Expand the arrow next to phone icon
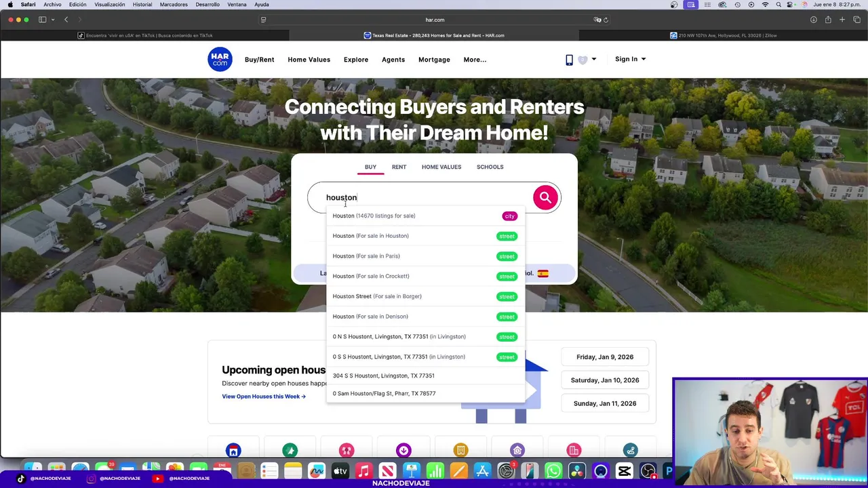Viewport: 868px width, 488px height. point(593,60)
